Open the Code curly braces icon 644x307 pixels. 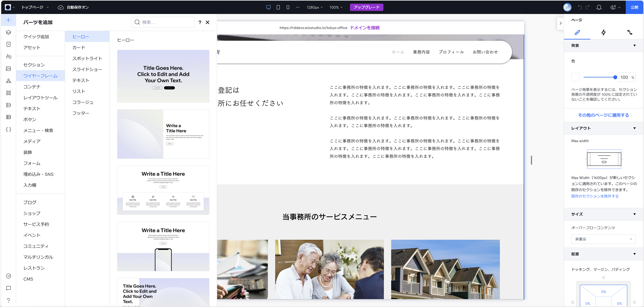(9, 130)
